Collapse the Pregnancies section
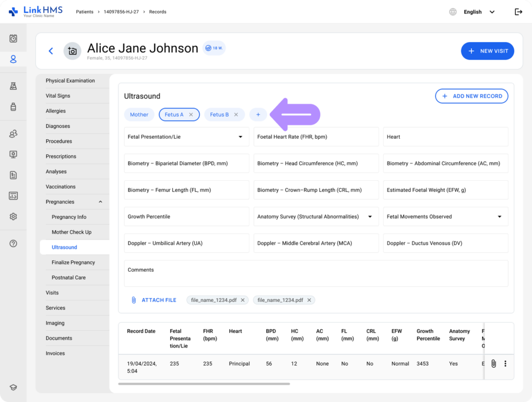The image size is (532, 402). coord(100,202)
